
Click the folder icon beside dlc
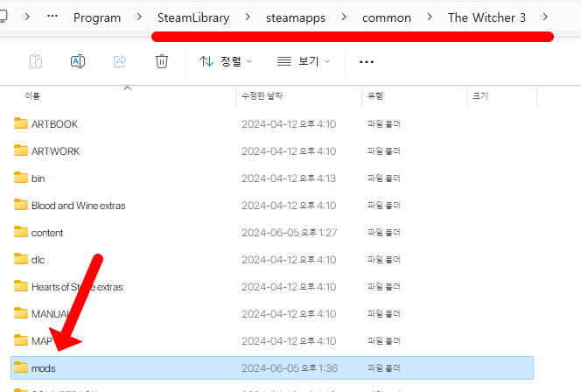[21, 259]
